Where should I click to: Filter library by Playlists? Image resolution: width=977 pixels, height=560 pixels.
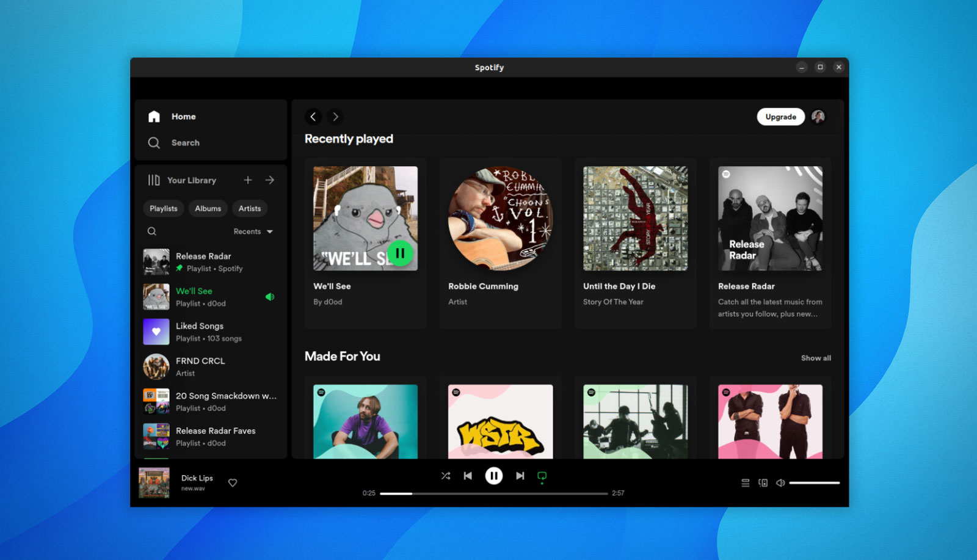(164, 209)
